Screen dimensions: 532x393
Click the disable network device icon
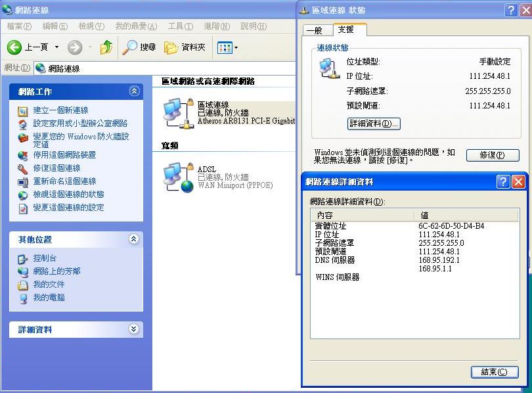pyautogui.click(x=23, y=156)
